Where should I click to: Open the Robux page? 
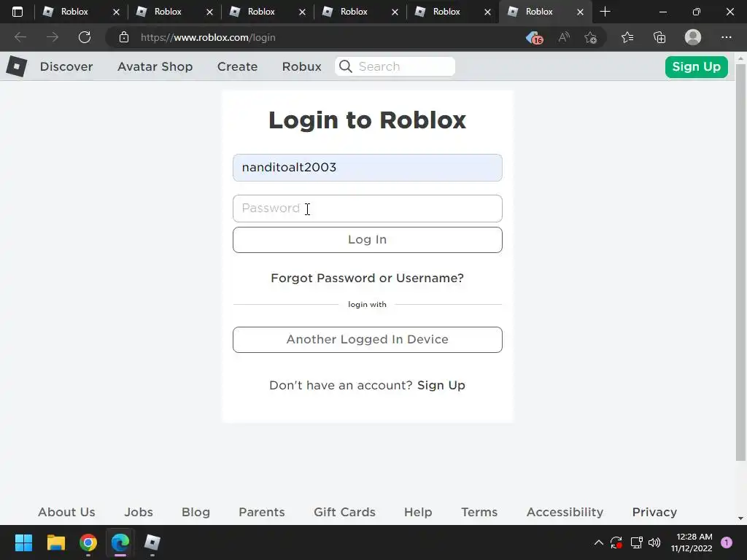[x=301, y=66]
